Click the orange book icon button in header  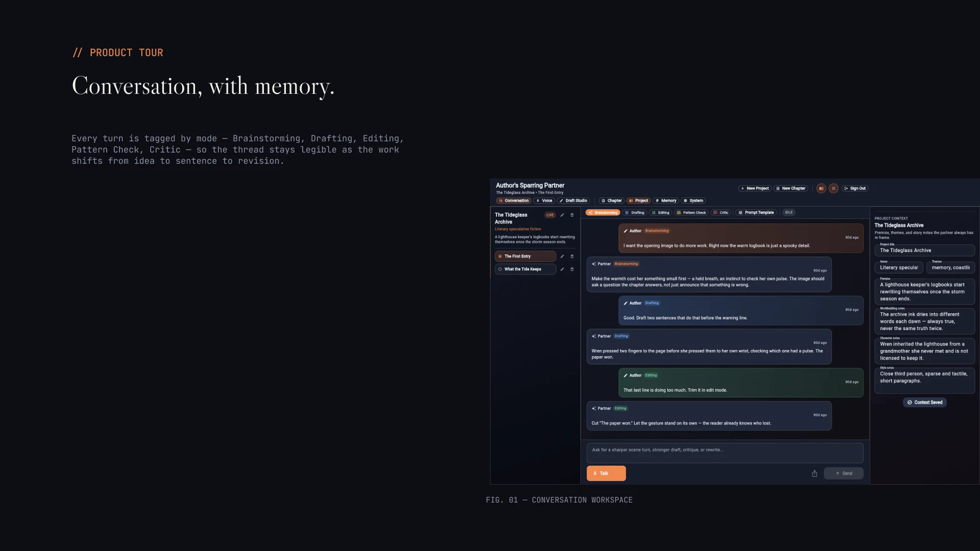click(x=821, y=188)
